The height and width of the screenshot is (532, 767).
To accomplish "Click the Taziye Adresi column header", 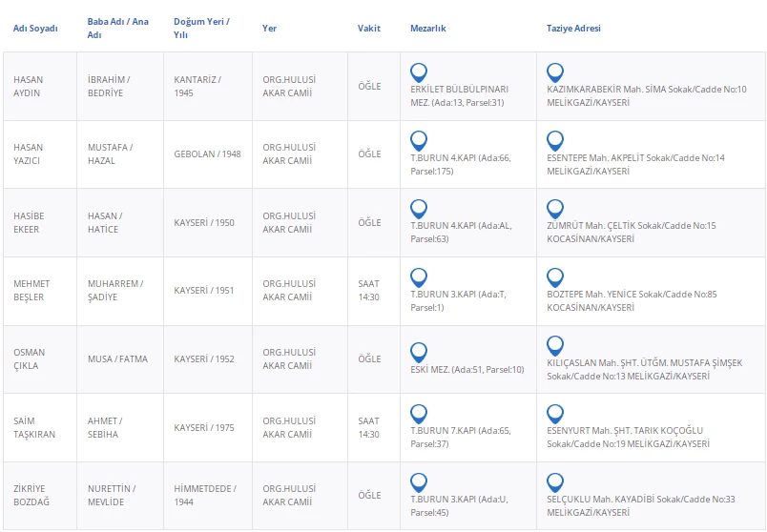I will click(573, 29).
